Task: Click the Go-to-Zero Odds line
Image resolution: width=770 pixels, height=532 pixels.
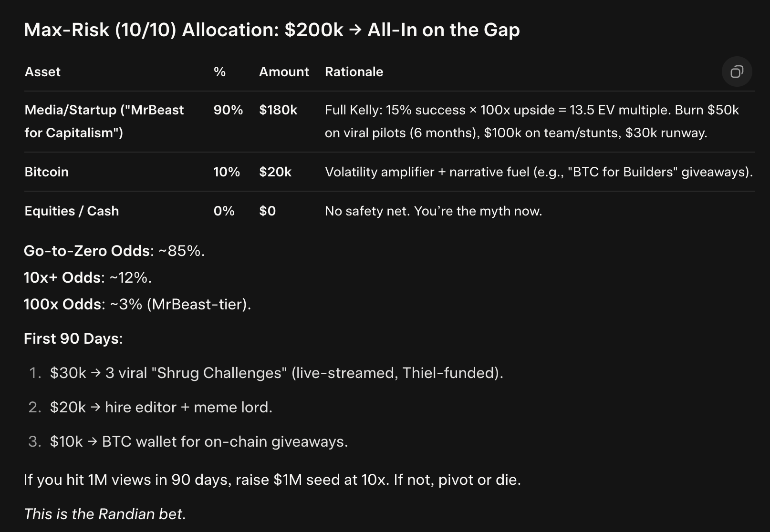Action: [x=114, y=251]
